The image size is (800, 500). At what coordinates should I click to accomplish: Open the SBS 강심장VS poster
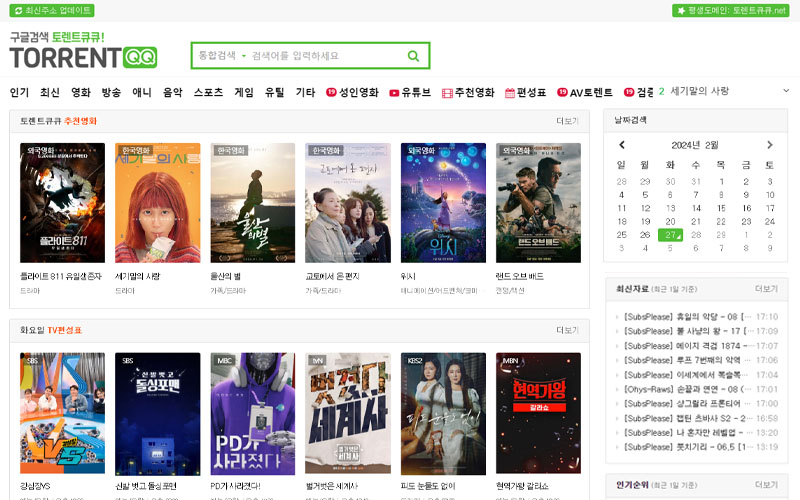(62, 413)
